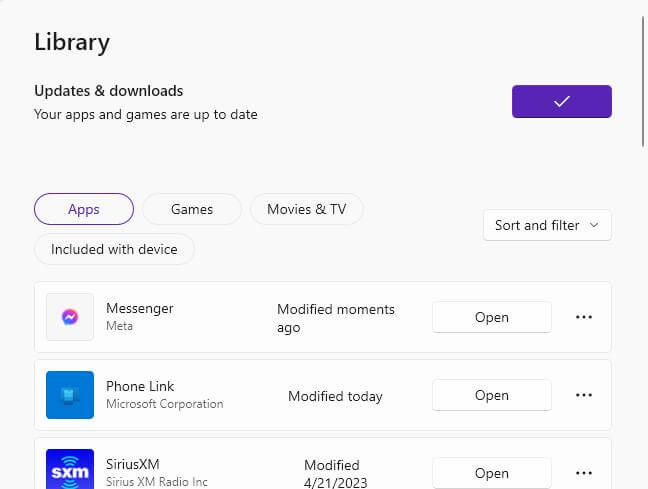
Task: Click the Sirius XM Radio Inc text
Action: coord(157,482)
